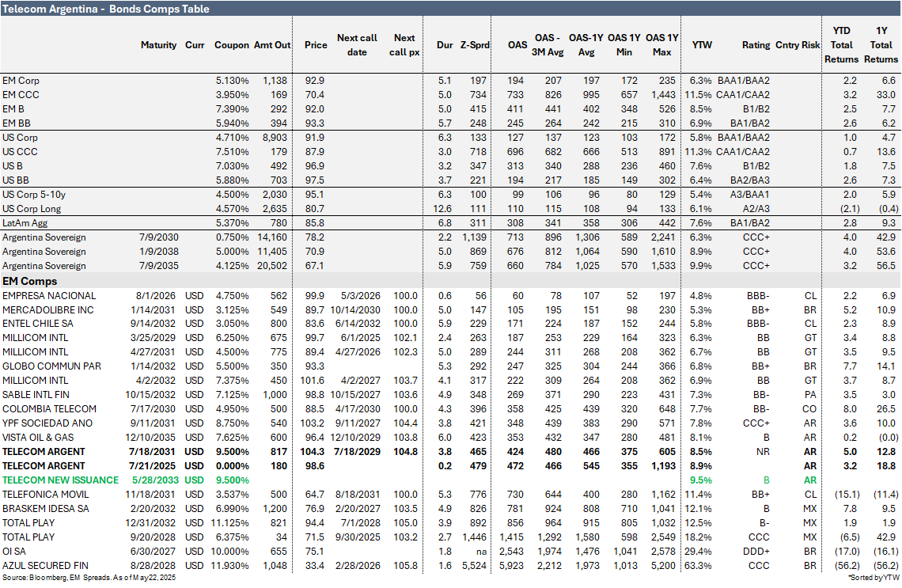The image size is (902, 588).
Task: Select BRASKEM IDESA coupon 6.990%
Action: click(233, 509)
